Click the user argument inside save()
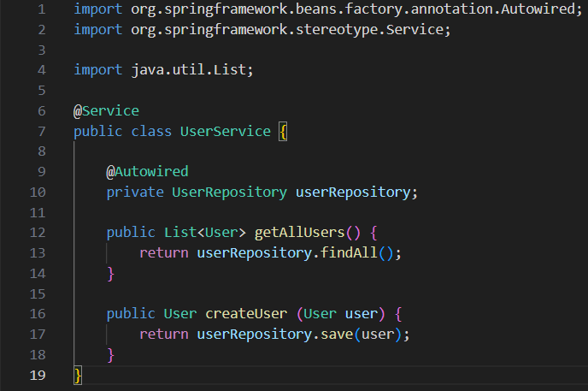This screenshot has height=391, width=588. click(x=377, y=334)
